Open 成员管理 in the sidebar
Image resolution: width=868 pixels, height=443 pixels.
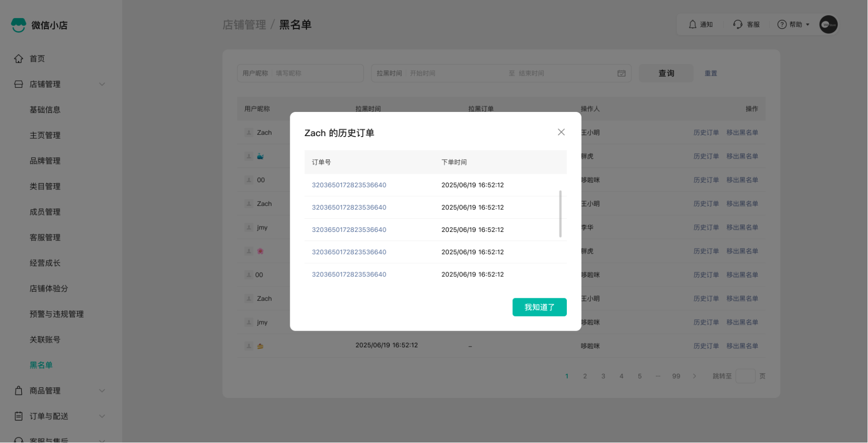point(45,212)
